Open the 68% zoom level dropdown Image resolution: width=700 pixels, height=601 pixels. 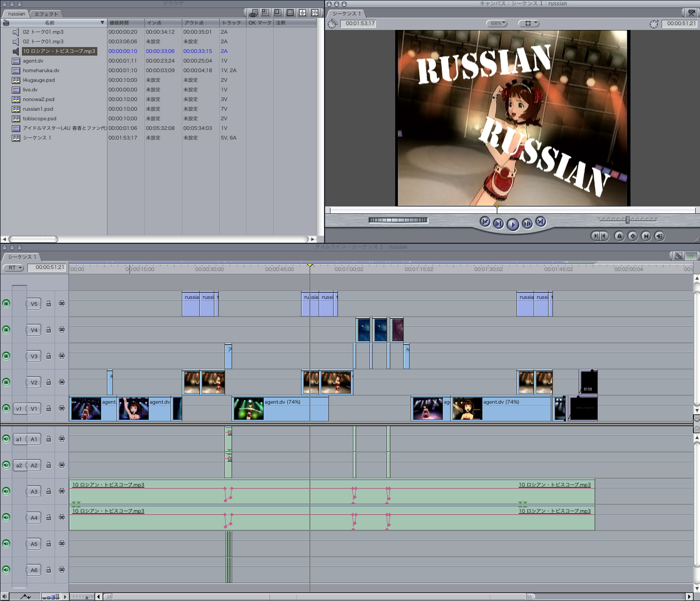tap(496, 24)
